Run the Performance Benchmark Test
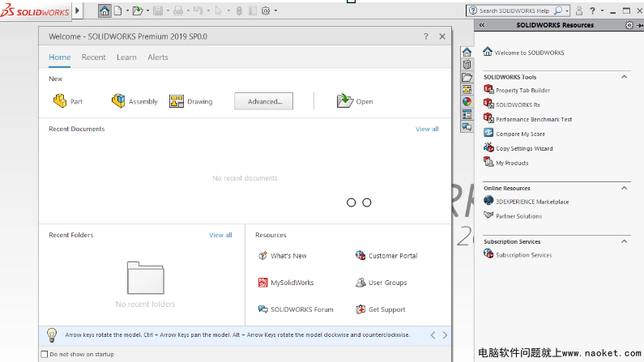This screenshot has width=644, height=362. coord(528,119)
